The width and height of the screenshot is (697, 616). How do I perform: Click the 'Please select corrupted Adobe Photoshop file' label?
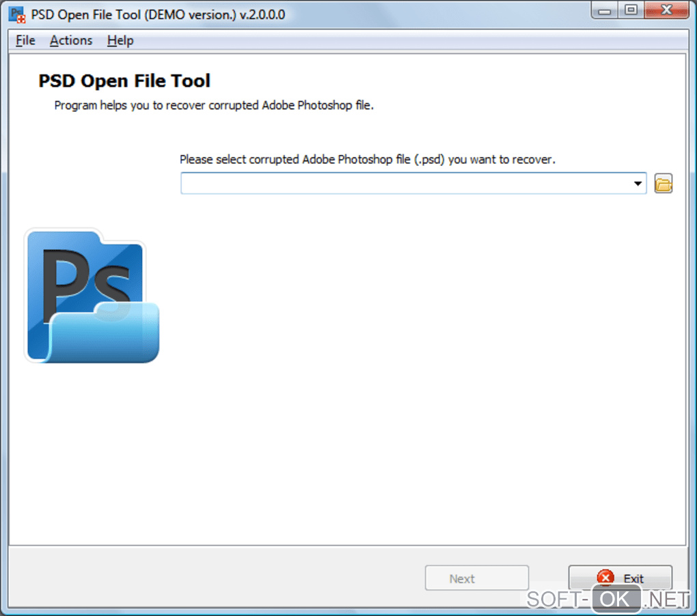[368, 159]
